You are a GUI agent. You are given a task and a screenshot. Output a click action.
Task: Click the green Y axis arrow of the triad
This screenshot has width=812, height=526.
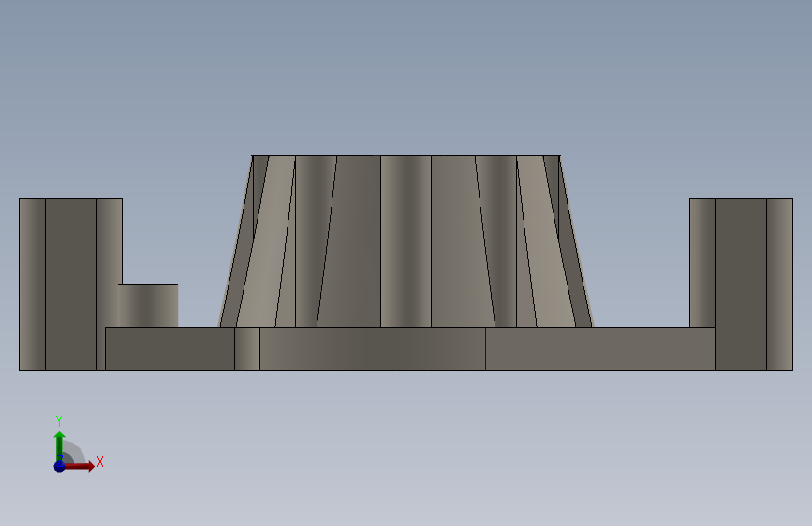pyautogui.click(x=60, y=446)
